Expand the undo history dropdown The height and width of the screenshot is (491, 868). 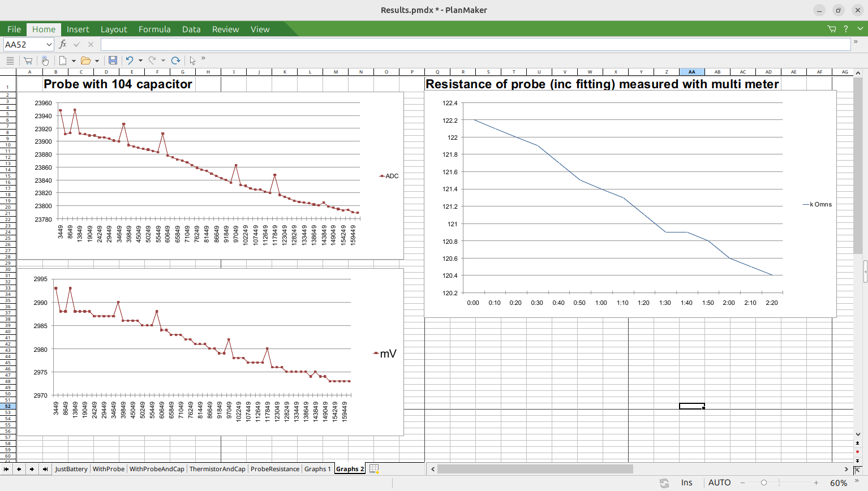coord(140,61)
